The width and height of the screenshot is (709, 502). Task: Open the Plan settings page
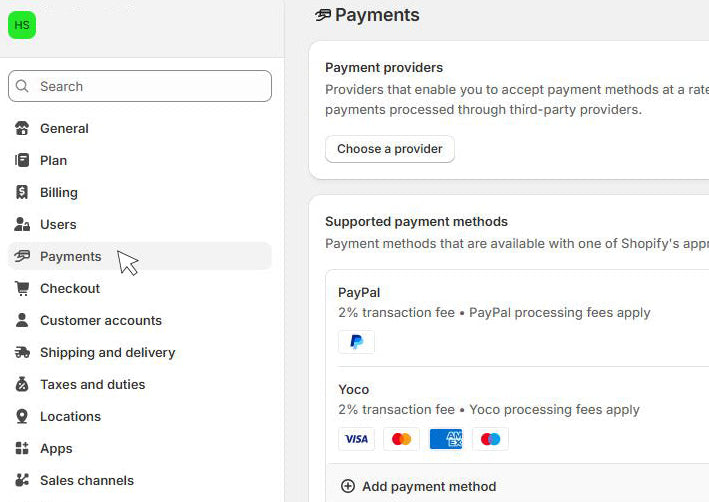tap(54, 160)
